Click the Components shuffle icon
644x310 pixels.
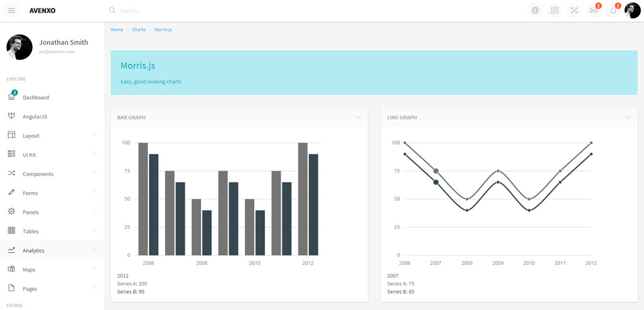[12, 174]
